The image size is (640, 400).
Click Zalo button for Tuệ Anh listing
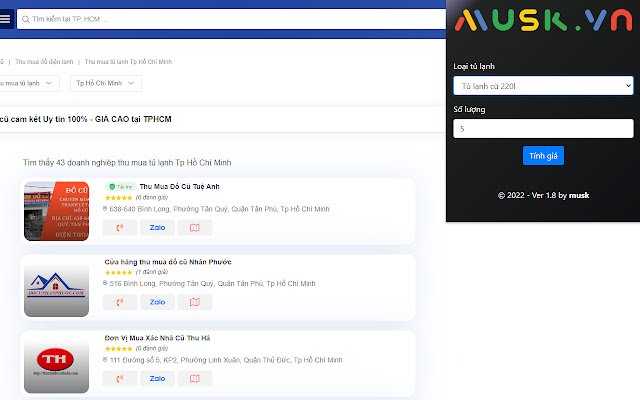[x=157, y=228]
